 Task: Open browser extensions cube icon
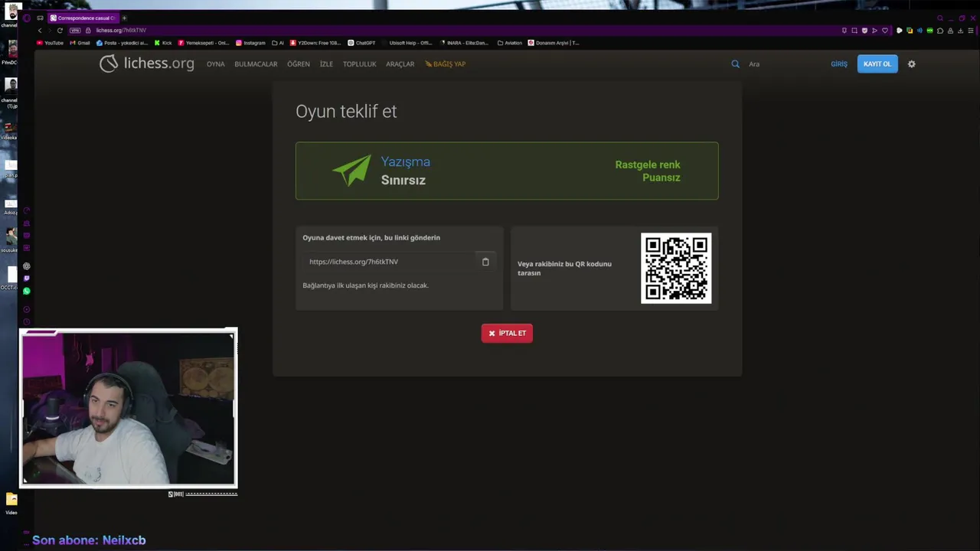tap(940, 31)
